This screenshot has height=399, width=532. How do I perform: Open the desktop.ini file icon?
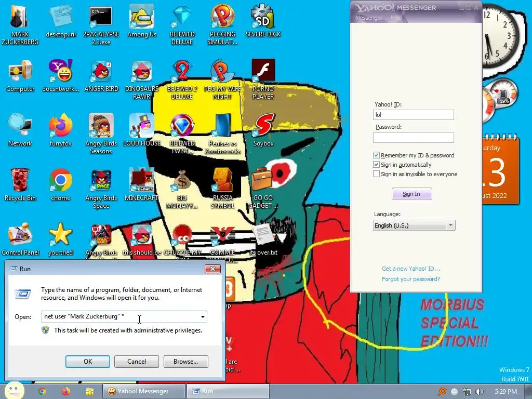[x=61, y=22]
